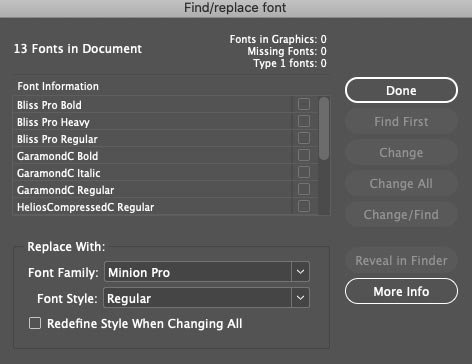
Task: Click the icon box beside Bliss Pro Heavy
Action: [x=304, y=121]
